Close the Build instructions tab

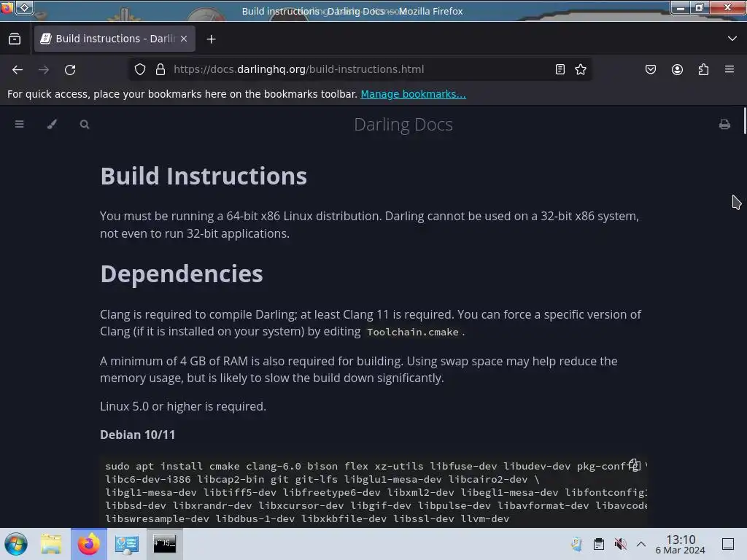(x=184, y=39)
